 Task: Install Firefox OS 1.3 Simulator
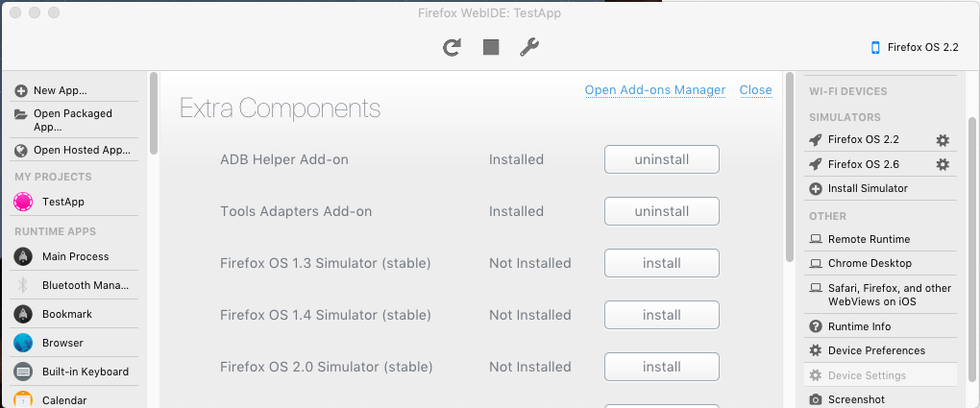pos(661,263)
